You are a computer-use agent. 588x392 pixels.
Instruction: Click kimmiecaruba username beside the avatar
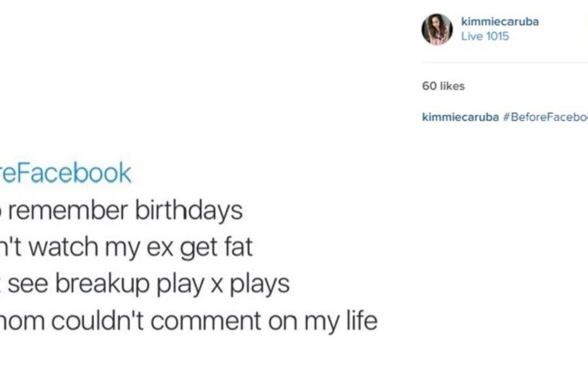[500, 22]
